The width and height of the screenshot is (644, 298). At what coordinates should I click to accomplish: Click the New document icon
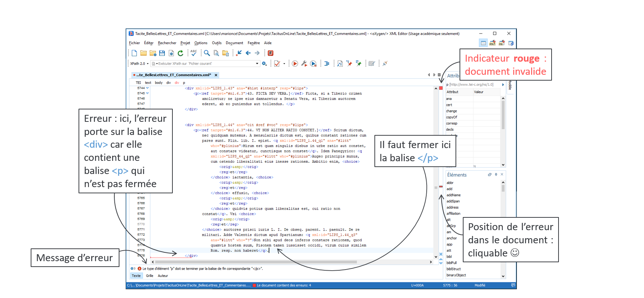(134, 53)
